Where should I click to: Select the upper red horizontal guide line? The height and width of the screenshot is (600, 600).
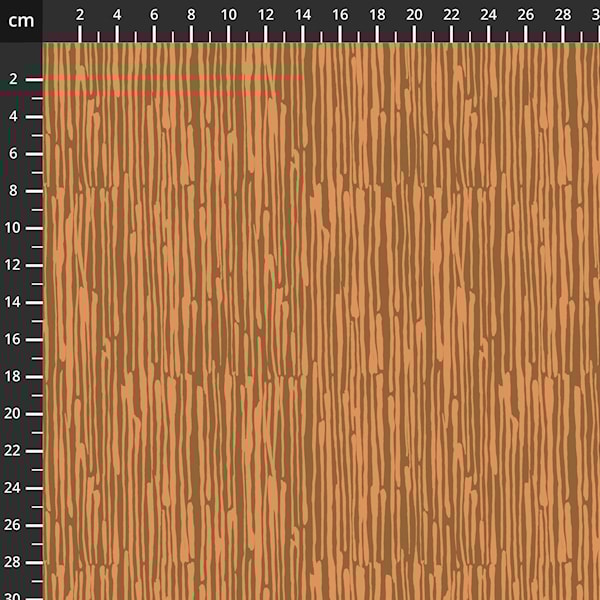coord(170,78)
